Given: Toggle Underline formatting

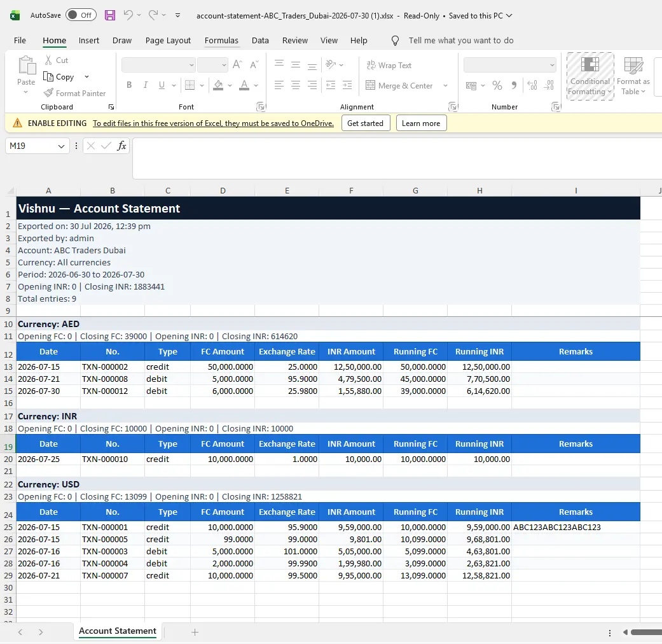Looking at the screenshot, I should coord(162,85).
